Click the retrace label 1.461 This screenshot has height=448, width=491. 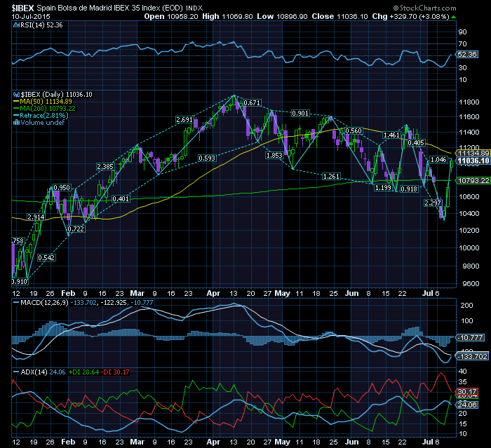391,135
